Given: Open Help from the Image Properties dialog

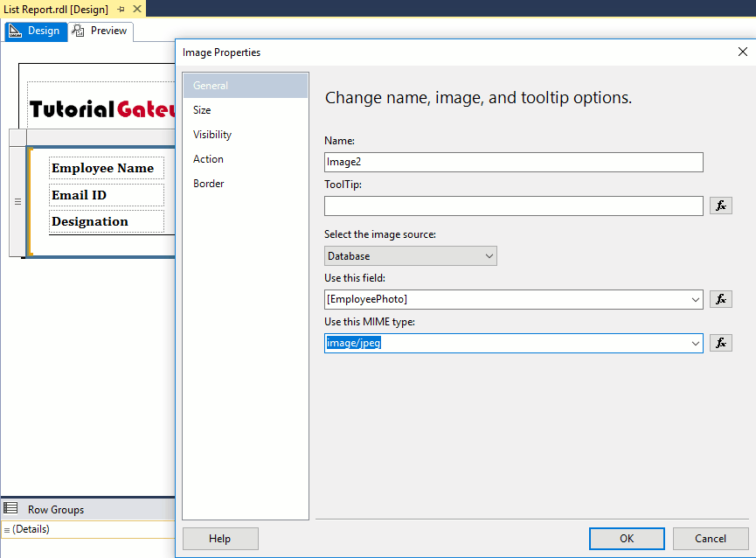Looking at the screenshot, I should tap(220, 538).
